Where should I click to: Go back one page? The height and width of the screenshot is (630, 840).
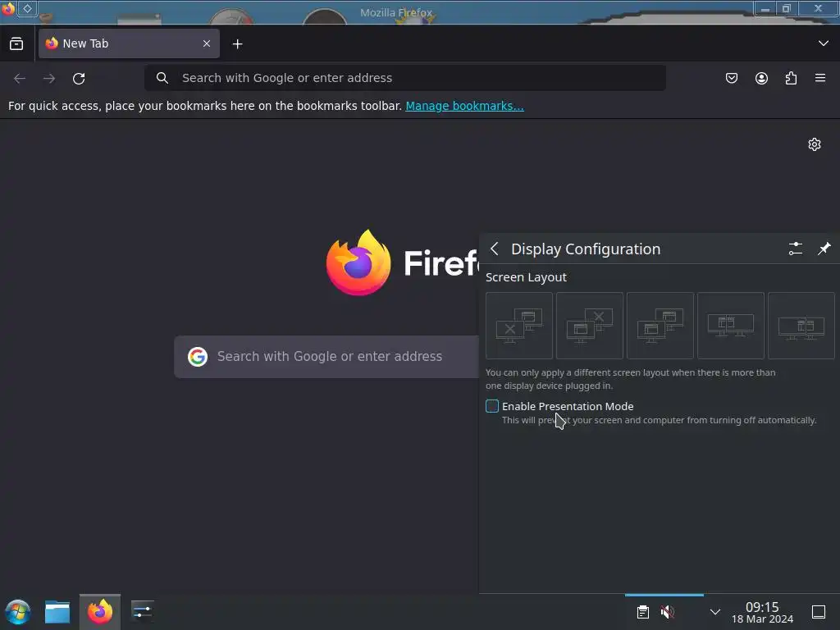20,78
